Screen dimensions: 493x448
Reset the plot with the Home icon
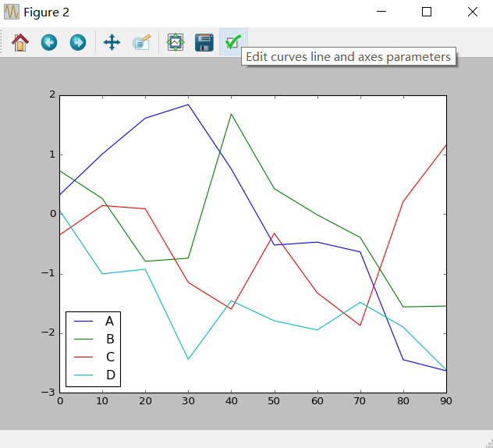(x=20, y=42)
